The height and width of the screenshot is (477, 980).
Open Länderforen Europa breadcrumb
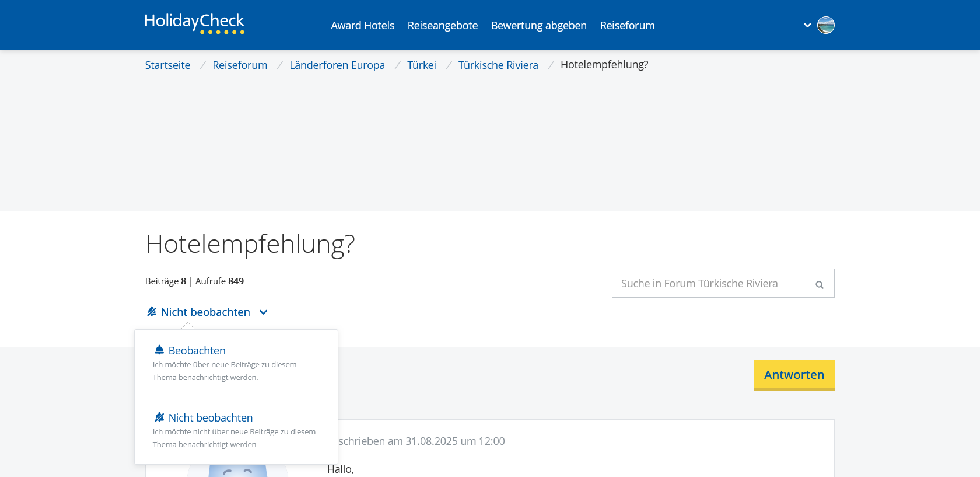coord(337,65)
